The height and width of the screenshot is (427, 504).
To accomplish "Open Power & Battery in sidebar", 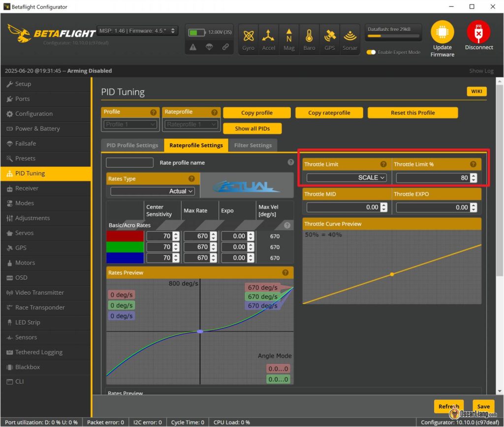I will (x=46, y=128).
